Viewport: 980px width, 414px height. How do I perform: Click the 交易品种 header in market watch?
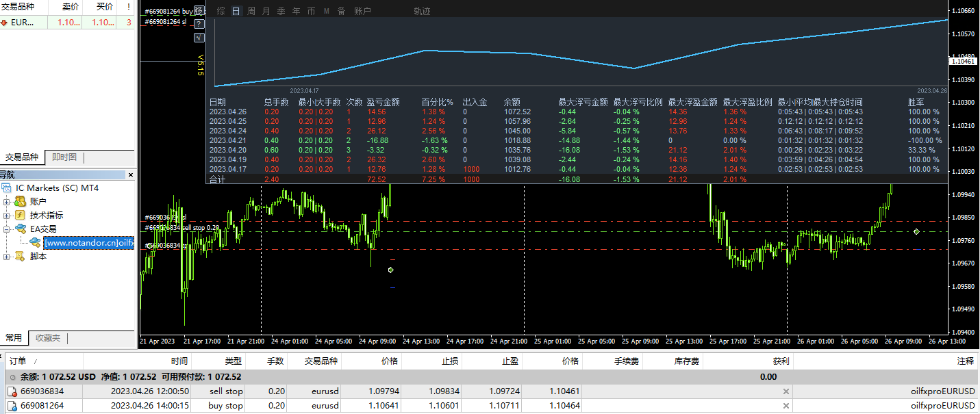point(23,6)
